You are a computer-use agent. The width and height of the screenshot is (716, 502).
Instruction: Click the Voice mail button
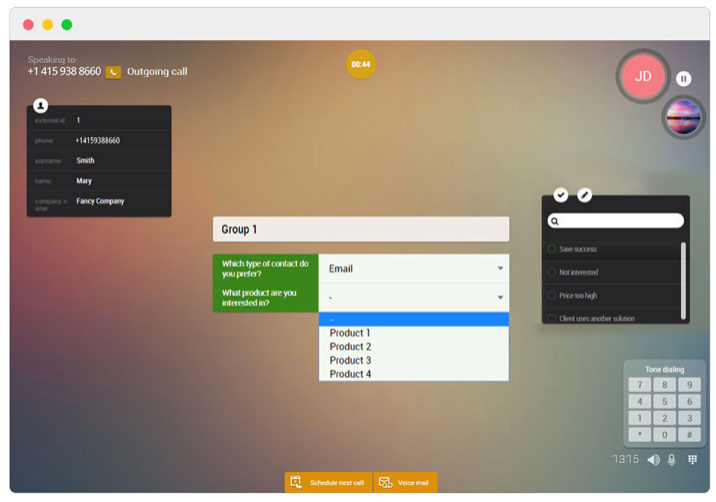[x=405, y=482]
